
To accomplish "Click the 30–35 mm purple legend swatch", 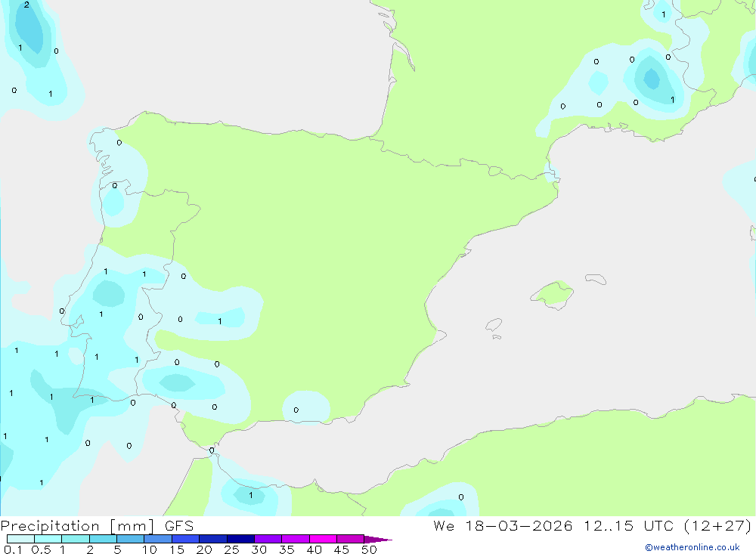I will click(x=268, y=539).
